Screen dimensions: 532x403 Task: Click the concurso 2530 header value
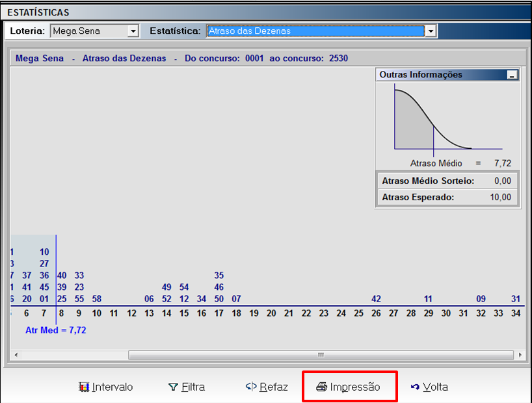tap(338, 58)
